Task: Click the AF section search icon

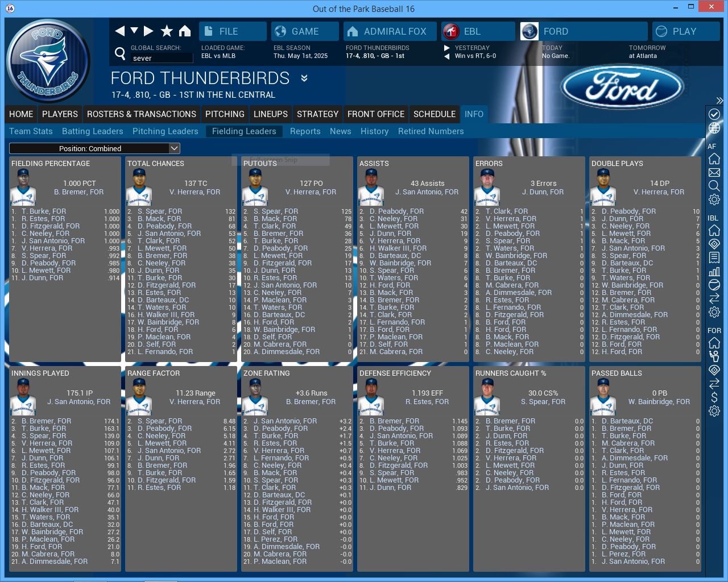Action: pos(714,186)
